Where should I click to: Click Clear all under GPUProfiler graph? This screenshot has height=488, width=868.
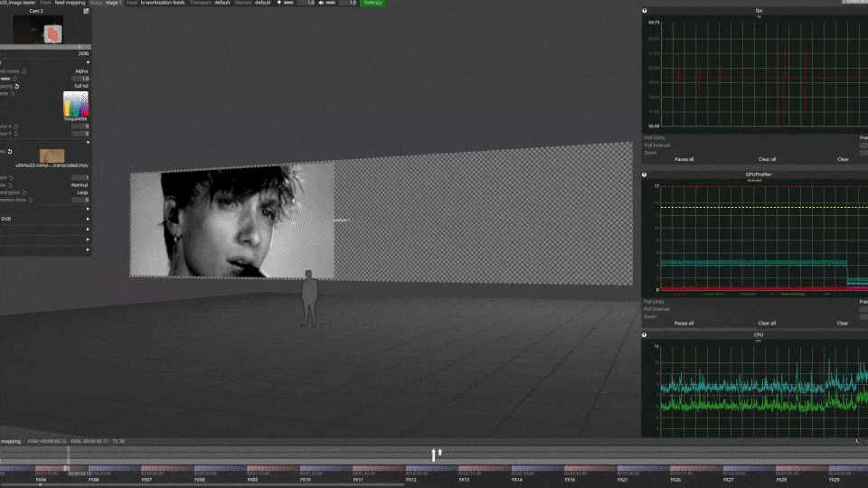click(x=767, y=324)
